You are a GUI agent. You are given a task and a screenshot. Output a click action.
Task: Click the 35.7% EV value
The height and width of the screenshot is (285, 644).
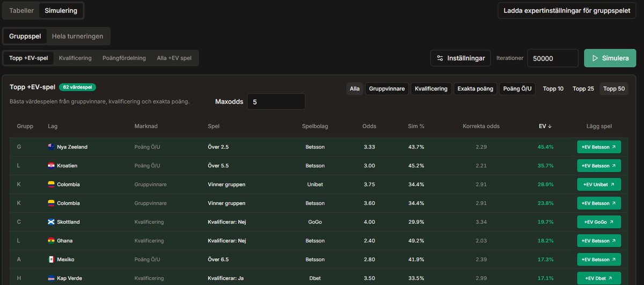546,166
